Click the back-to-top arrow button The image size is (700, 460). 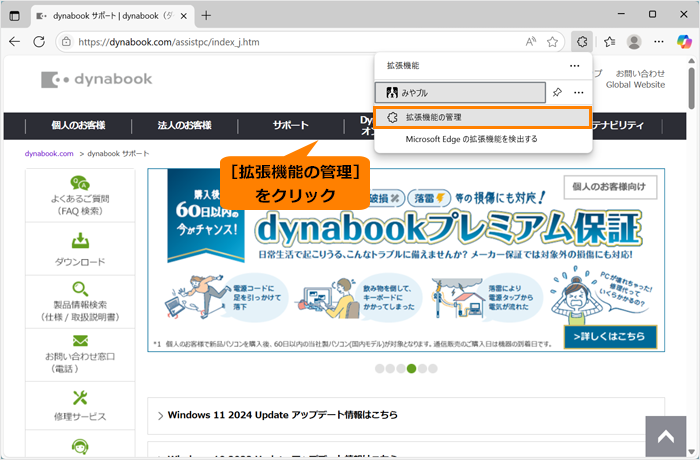tap(666, 436)
